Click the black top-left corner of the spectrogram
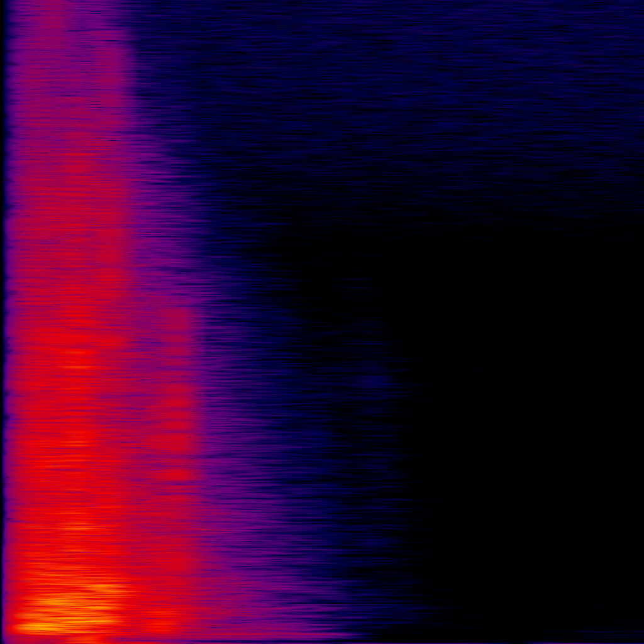The image size is (644, 644). (2, 2)
